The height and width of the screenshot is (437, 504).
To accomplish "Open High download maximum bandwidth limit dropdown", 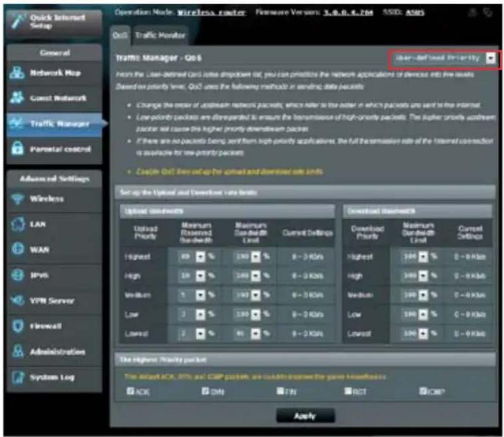I will point(415,276).
